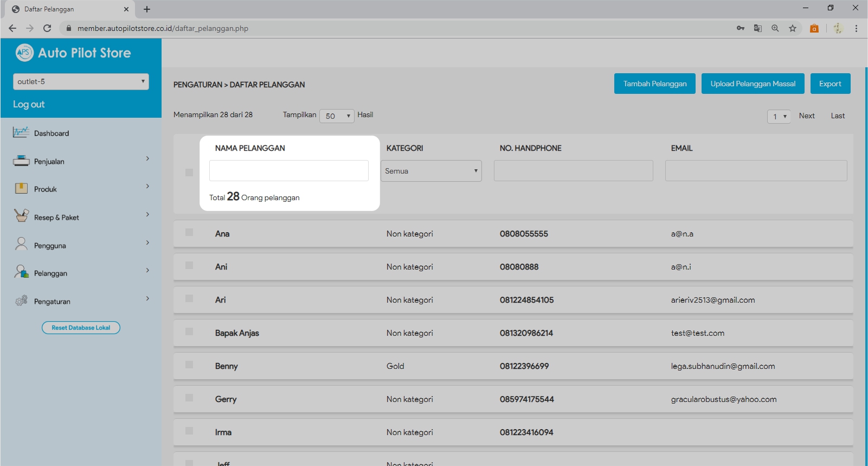Expand the Penjualan sidebar menu
This screenshot has height=466, width=868.
(x=81, y=161)
